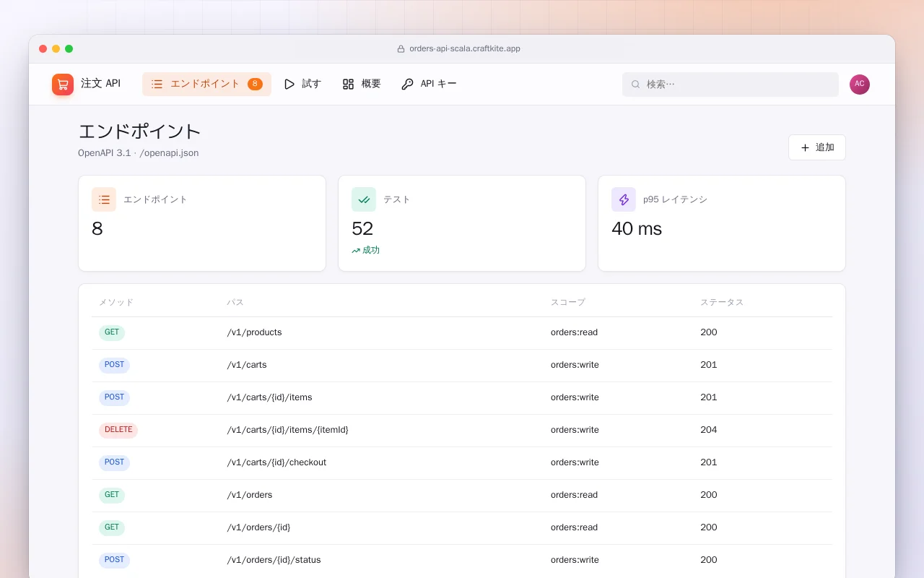
Task: Click the パス column header
Action: (x=235, y=303)
